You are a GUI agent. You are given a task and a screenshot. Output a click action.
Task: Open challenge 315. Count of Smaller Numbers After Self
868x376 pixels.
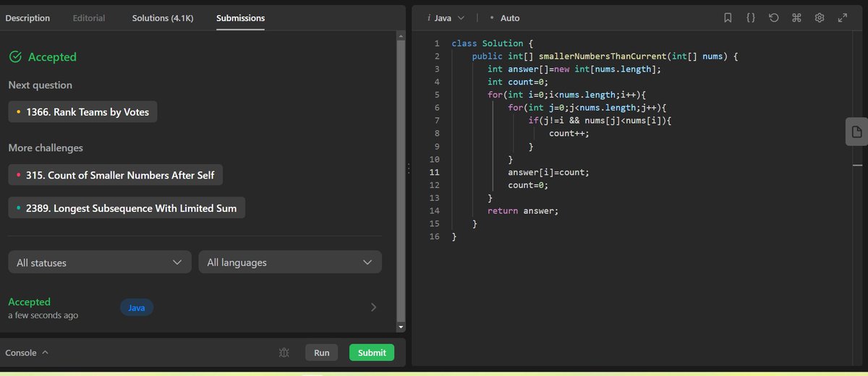[116, 175]
